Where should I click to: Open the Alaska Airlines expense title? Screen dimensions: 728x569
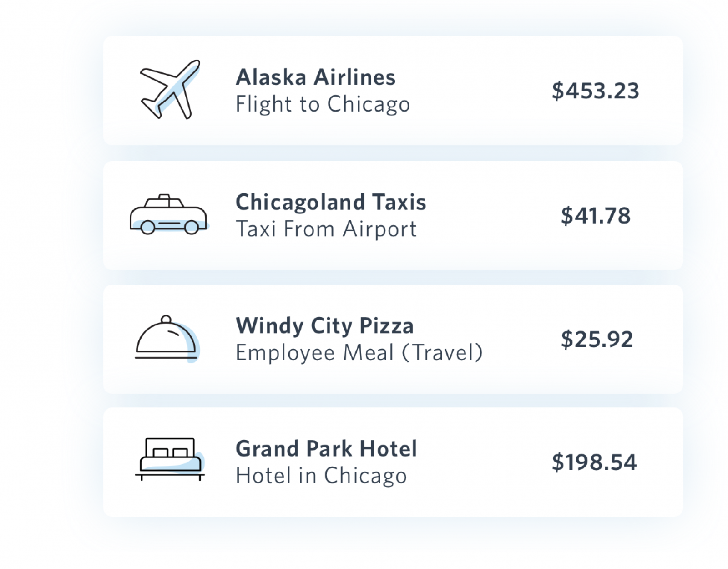click(316, 77)
